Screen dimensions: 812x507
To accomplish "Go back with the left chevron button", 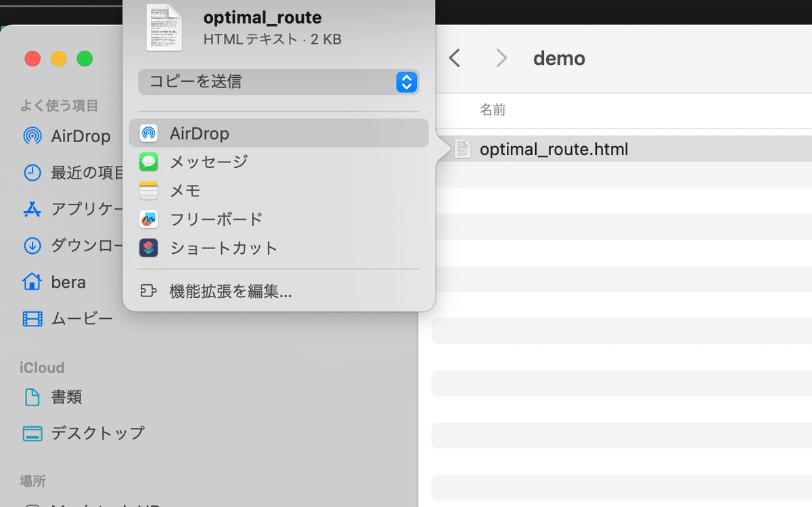I will 455,58.
